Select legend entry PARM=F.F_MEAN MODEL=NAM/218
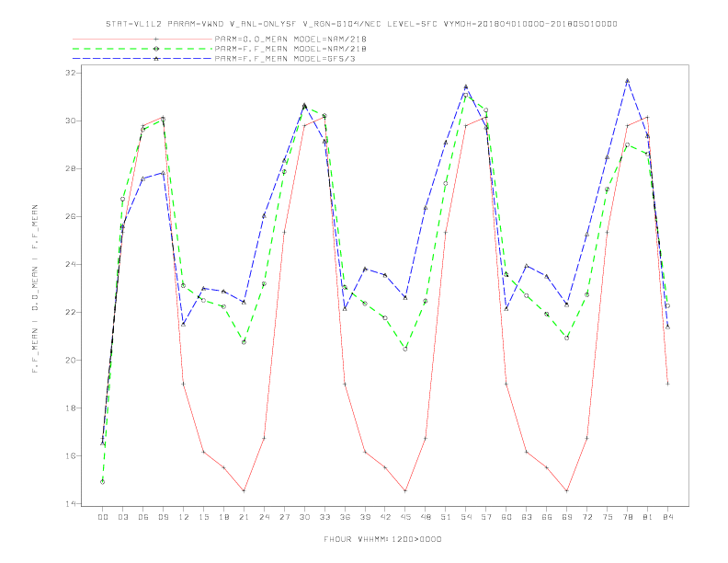Viewport: 728px width, 563px height. (x=290, y=49)
